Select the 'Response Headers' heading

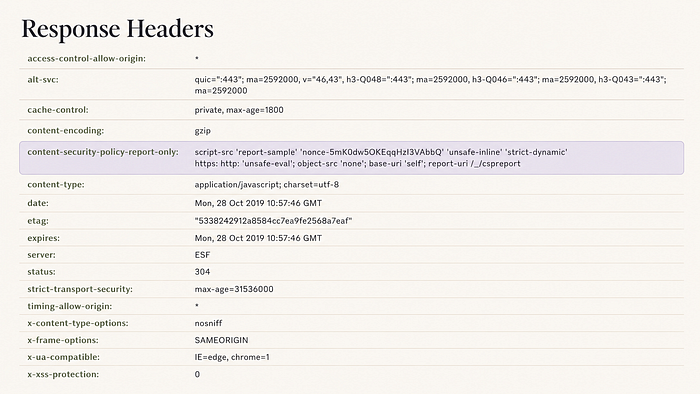(x=117, y=29)
